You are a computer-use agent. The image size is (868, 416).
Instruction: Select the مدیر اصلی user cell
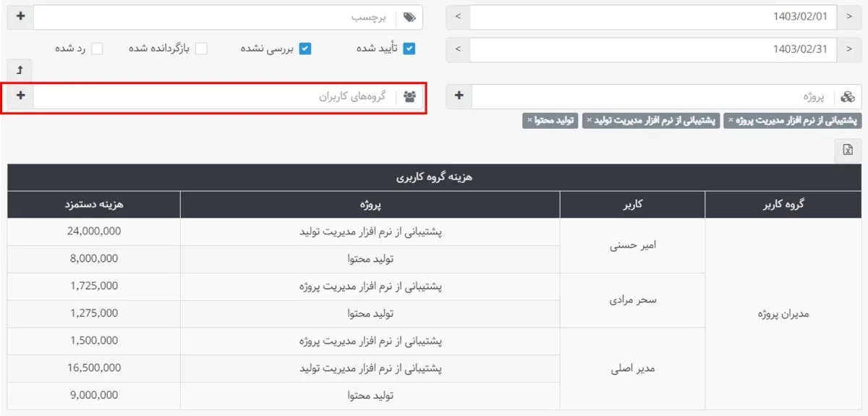point(632,368)
